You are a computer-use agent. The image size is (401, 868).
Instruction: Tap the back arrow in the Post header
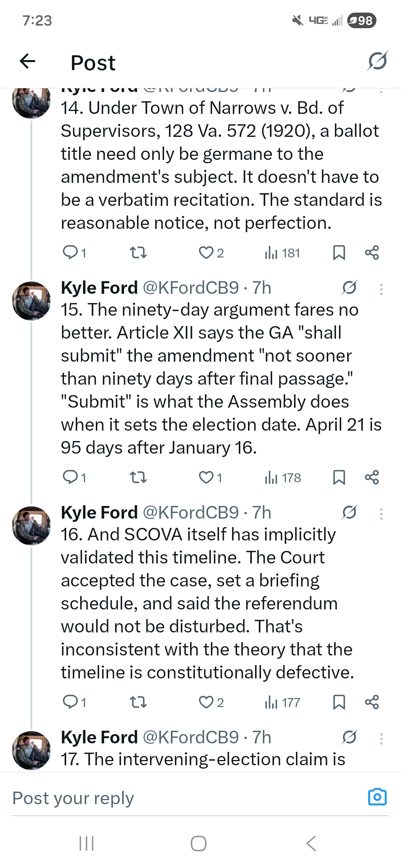pos(27,61)
